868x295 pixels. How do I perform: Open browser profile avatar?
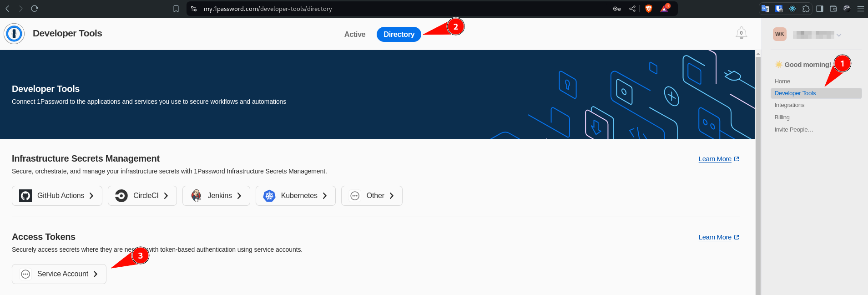click(847, 9)
